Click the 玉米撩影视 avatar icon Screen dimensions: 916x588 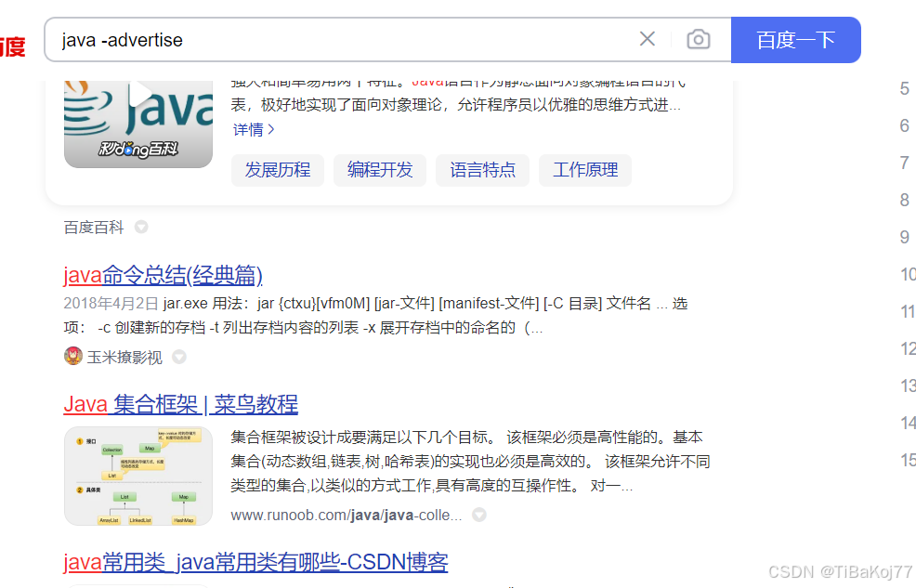73,356
